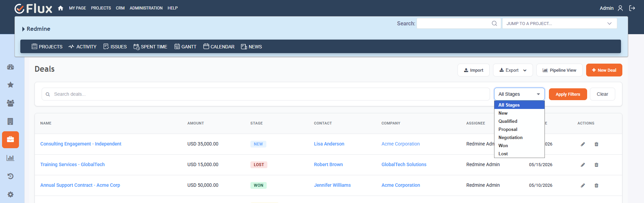Open Projects in top menu
This screenshot has height=203, width=644.
(x=101, y=8)
